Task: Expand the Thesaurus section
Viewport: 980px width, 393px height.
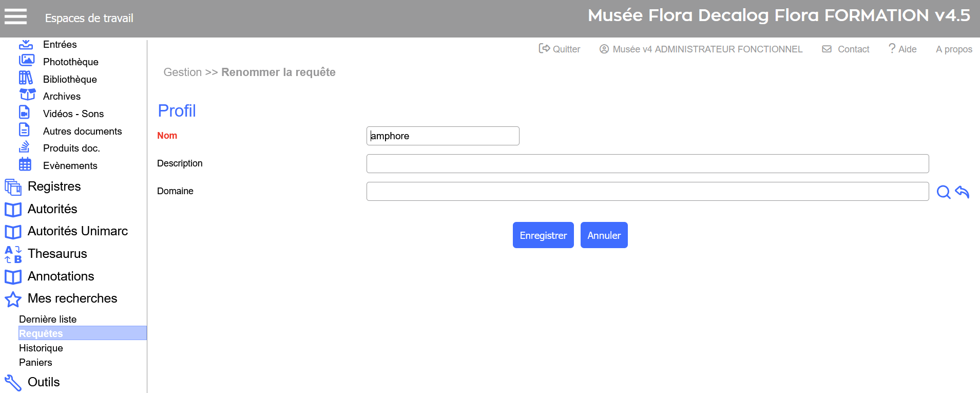Action: pyautogui.click(x=57, y=254)
